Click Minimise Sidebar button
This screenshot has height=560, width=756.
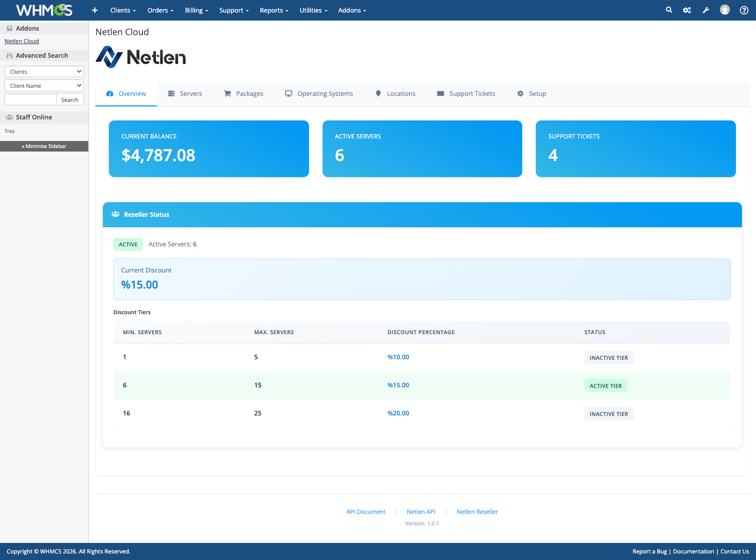coord(44,146)
